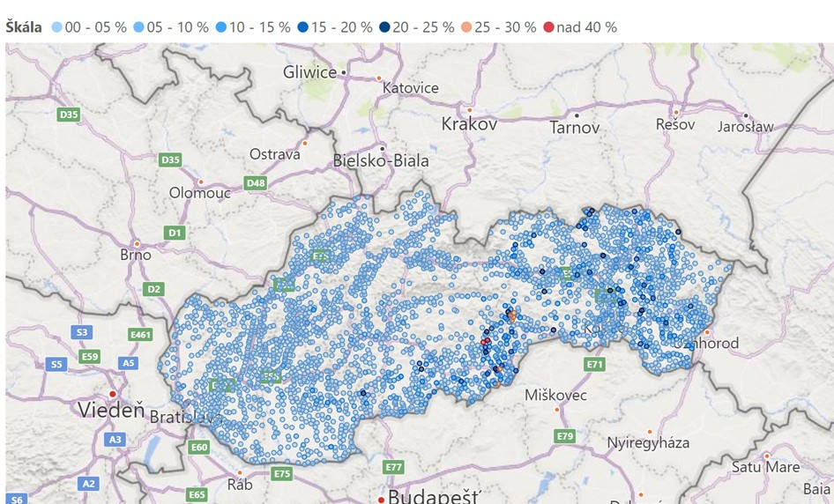
Task: Click the E461 road shield
Action: 140,334
